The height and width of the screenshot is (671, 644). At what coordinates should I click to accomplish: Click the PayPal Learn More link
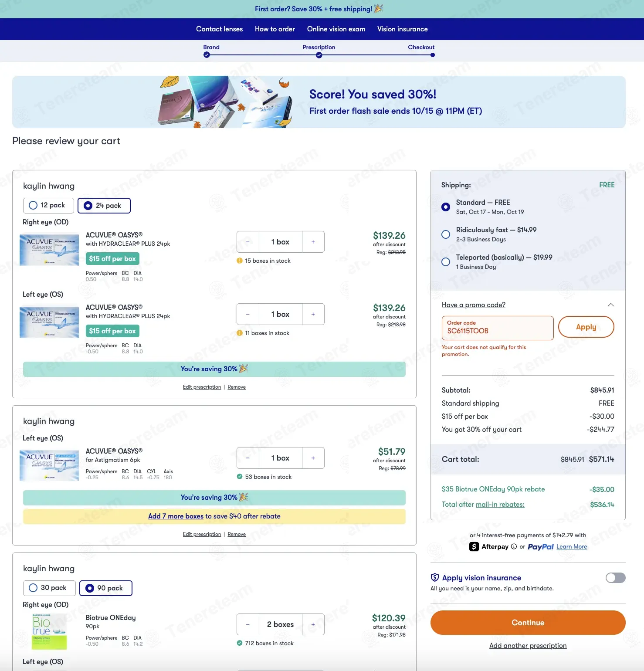(x=572, y=547)
